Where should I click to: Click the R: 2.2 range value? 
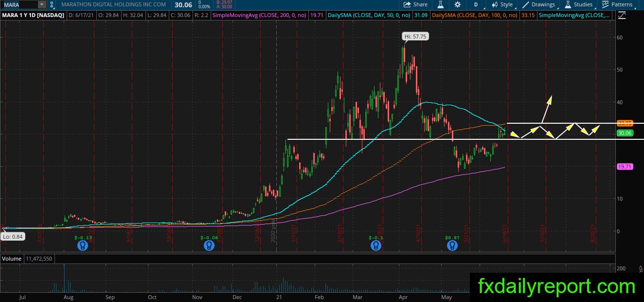(202, 16)
